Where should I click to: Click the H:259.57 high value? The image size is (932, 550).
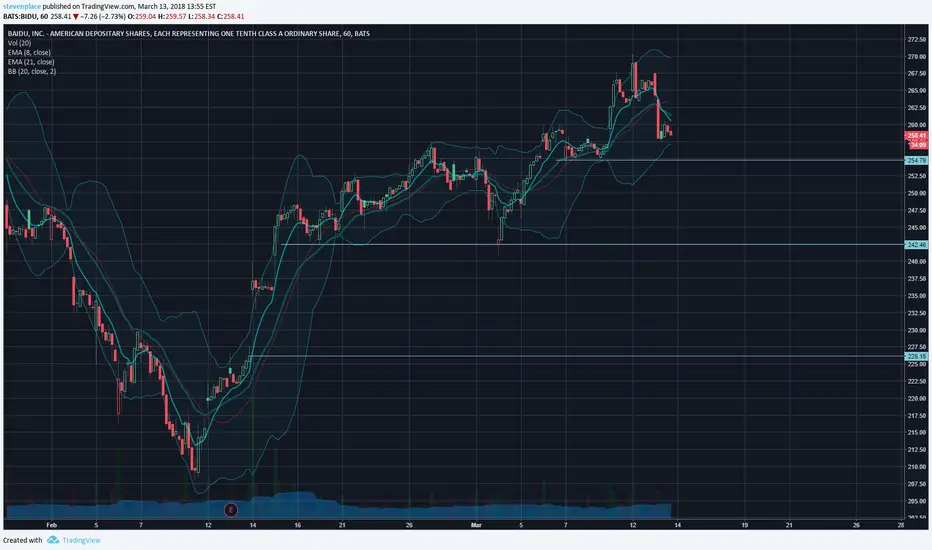[172, 16]
